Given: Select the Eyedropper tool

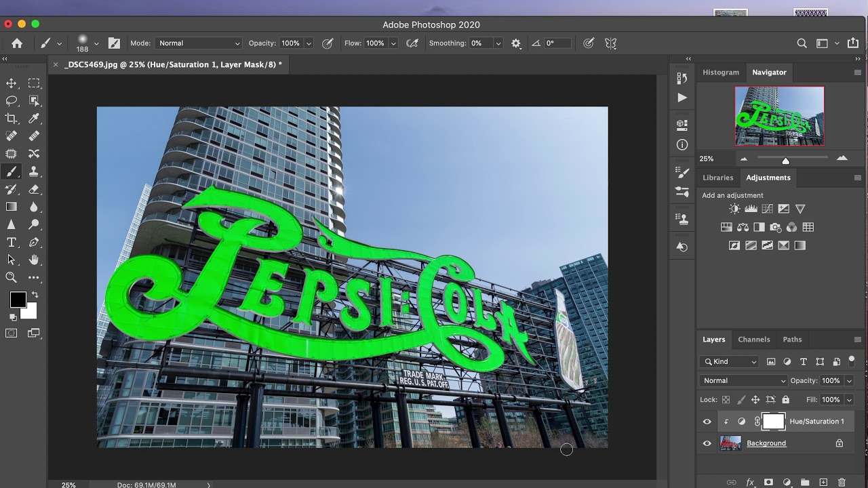Looking at the screenshot, I should 34,118.
